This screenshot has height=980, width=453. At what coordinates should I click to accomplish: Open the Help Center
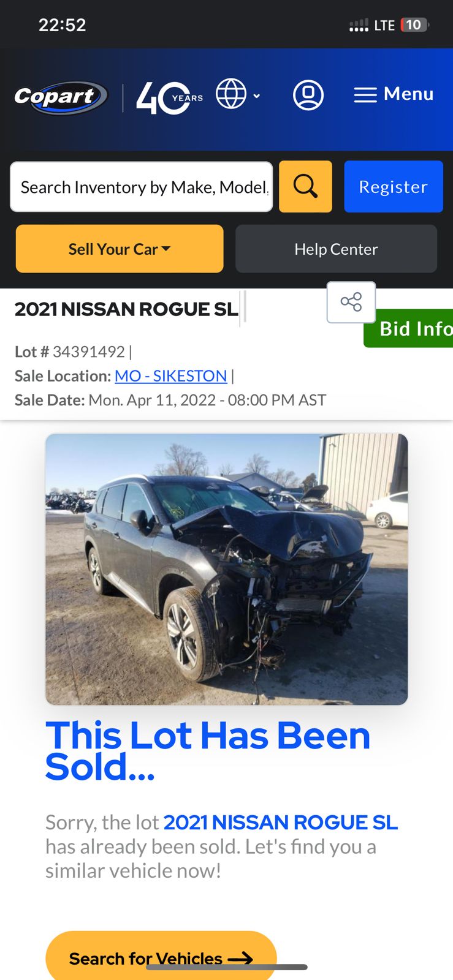point(336,249)
